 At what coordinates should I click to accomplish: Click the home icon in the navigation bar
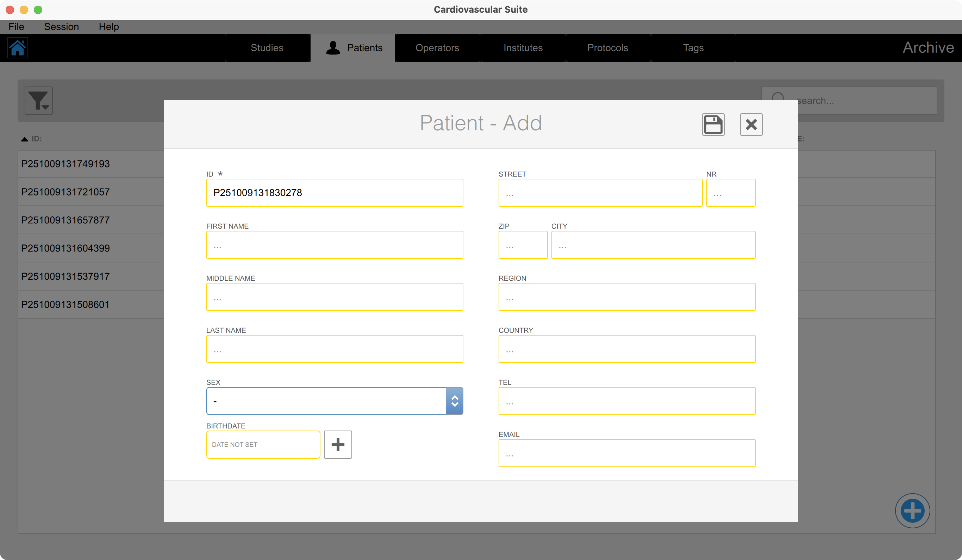coord(18,48)
